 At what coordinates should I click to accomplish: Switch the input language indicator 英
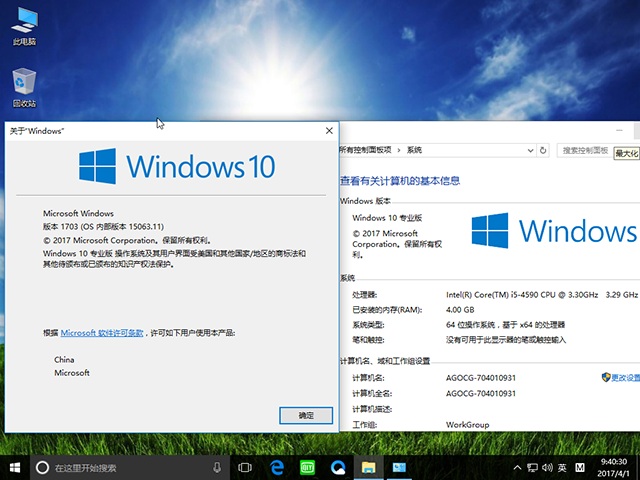(x=562, y=467)
